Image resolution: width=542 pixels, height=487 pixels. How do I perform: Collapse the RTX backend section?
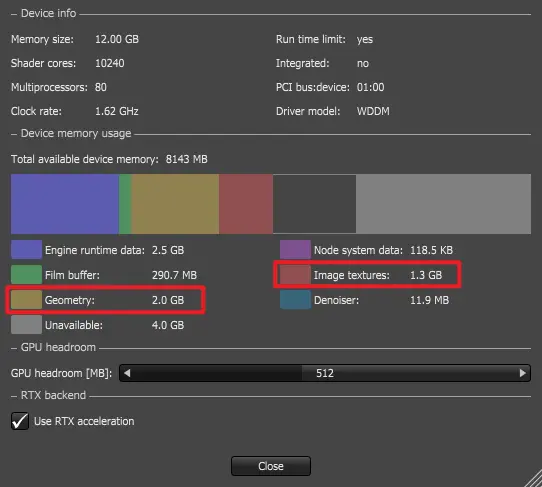[x=14, y=396]
